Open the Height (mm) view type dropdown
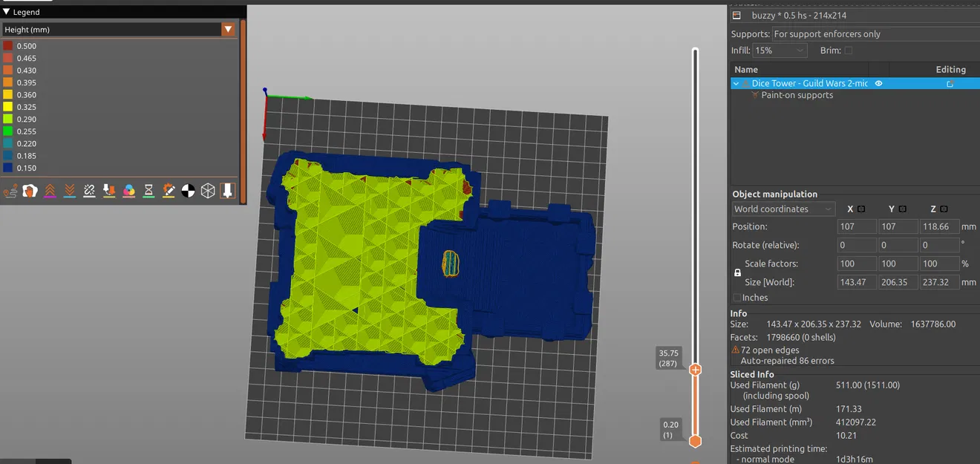The width and height of the screenshot is (980, 464). click(119, 30)
